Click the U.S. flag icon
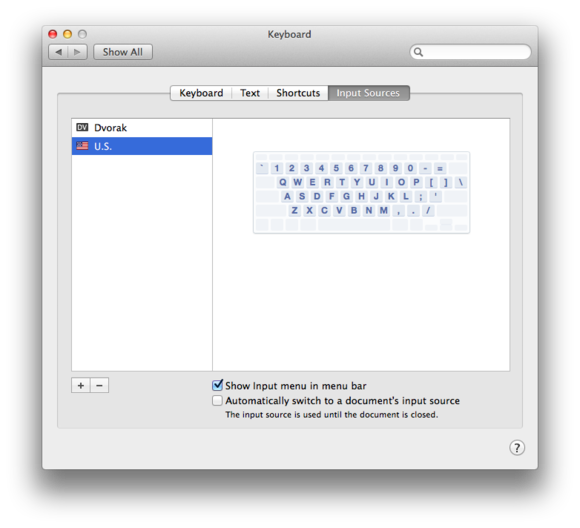Viewport: 580px width, 528px height. [x=82, y=146]
